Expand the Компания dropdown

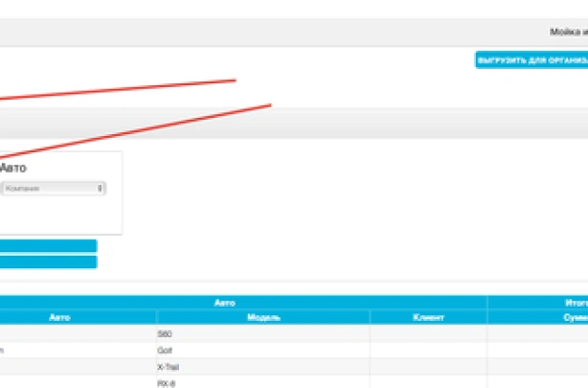(x=53, y=189)
